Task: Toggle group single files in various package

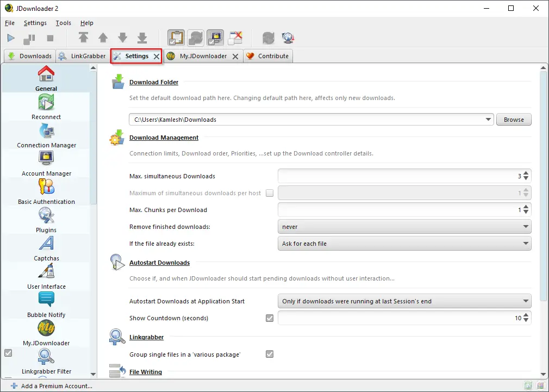Action: 270,354
